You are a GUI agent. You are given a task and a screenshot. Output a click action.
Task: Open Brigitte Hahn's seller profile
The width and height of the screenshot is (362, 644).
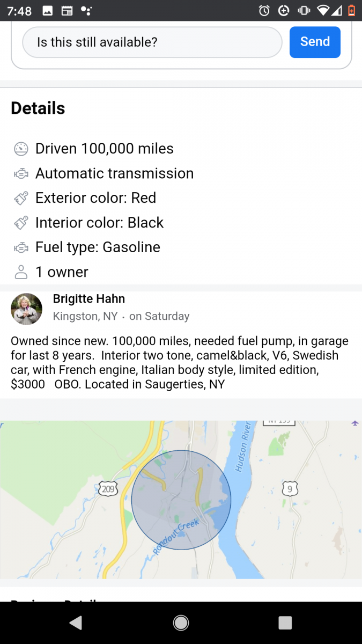[x=88, y=298]
